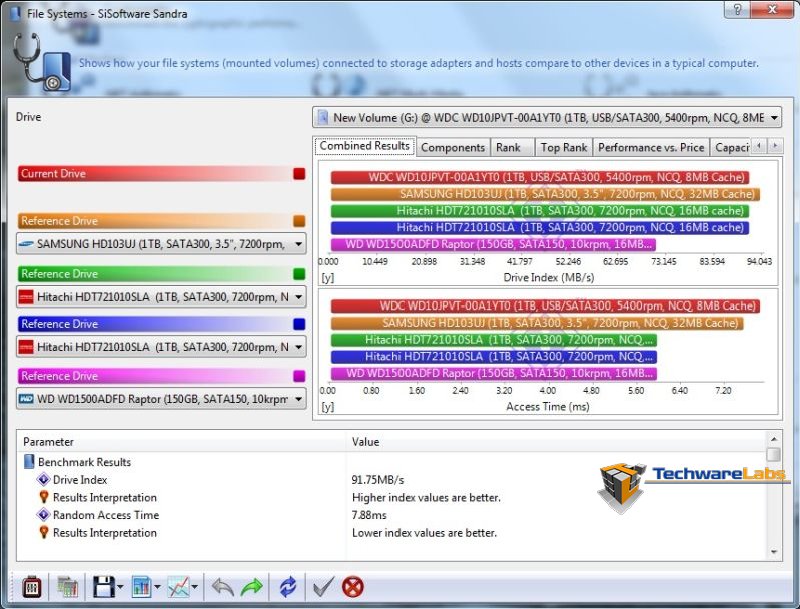The image size is (800, 609).
Task: Switch to the Rank tab
Action: tap(512, 147)
